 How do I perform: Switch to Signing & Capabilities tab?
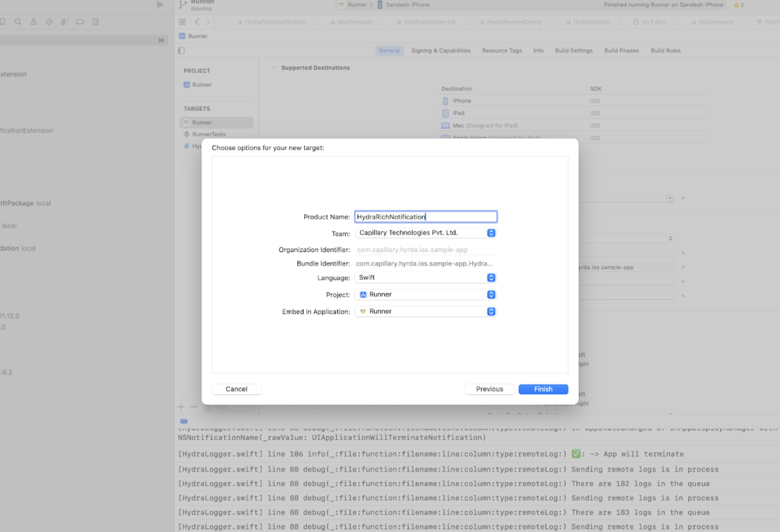pyautogui.click(x=441, y=51)
